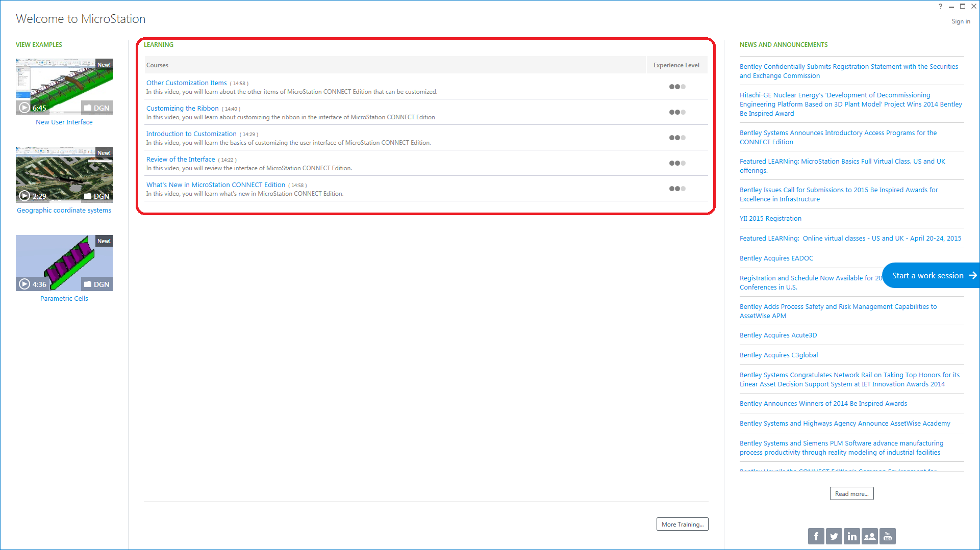Open the Twitter social icon

pos(834,536)
